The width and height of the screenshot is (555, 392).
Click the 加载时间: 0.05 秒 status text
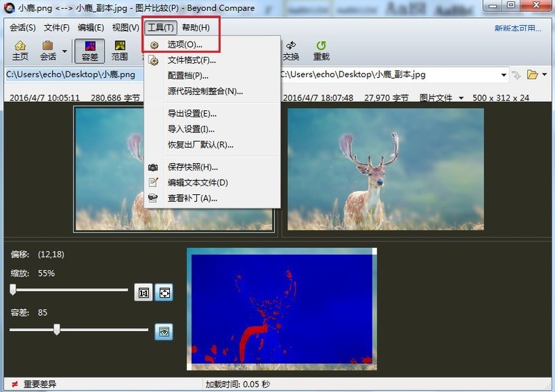[237, 384]
